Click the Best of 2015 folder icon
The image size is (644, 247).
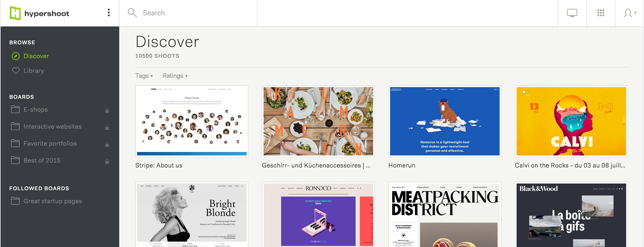[15, 160]
